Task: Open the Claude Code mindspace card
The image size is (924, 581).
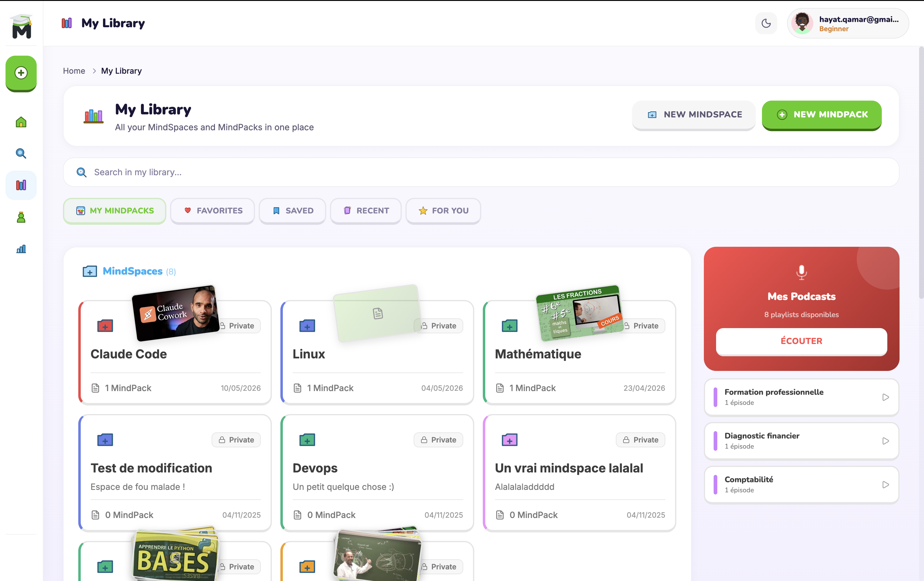Action: click(175, 352)
